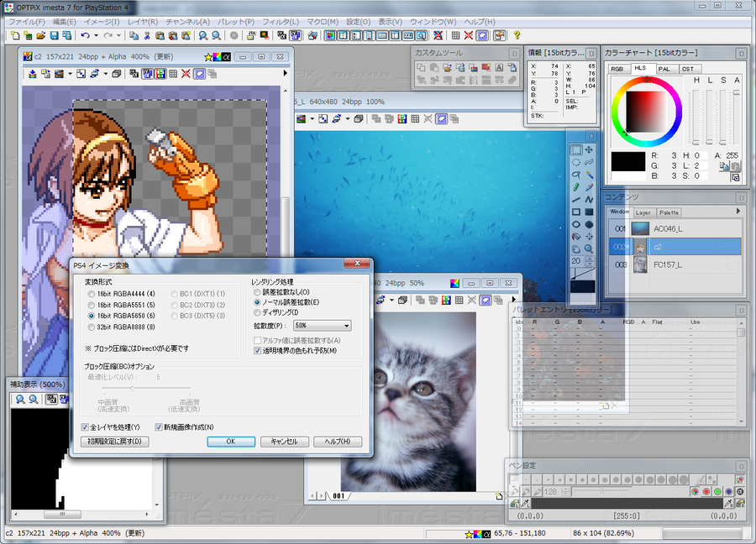Open the パレット(P) menu
The width and height of the screenshot is (756, 544).
pyautogui.click(x=236, y=22)
